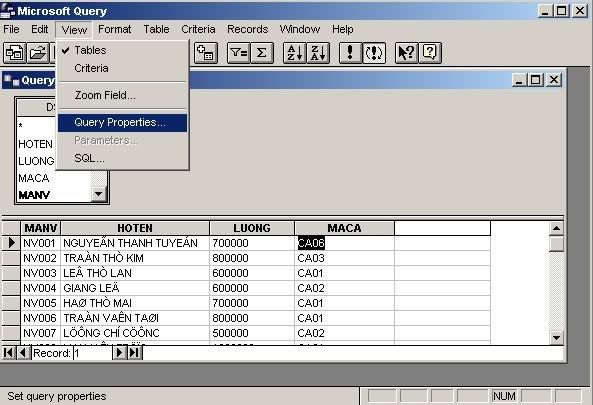Click the Add Tables toolbar icon
The width and height of the screenshot is (593, 405).
(x=206, y=53)
